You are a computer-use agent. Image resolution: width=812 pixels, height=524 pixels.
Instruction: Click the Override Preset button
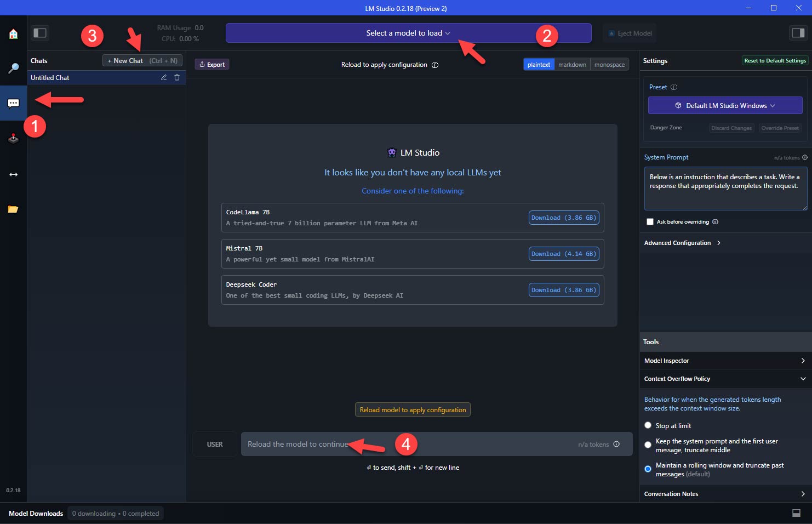click(x=780, y=128)
